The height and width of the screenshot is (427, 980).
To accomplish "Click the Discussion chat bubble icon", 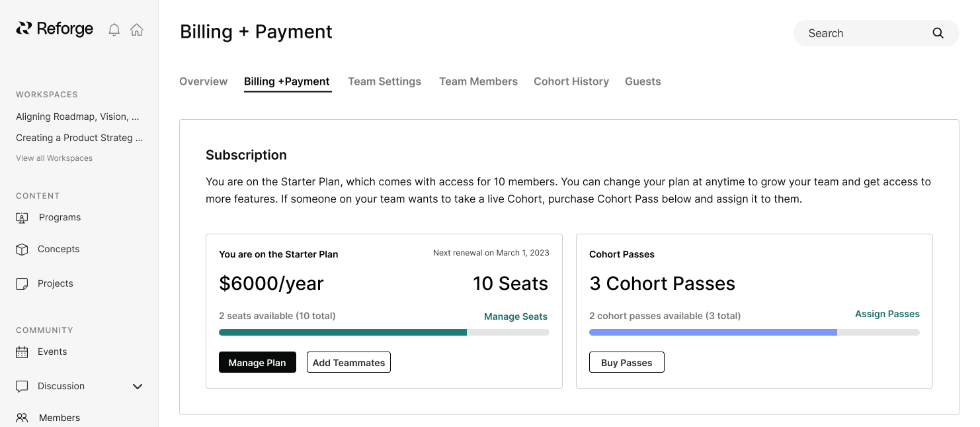I will [22, 387].
